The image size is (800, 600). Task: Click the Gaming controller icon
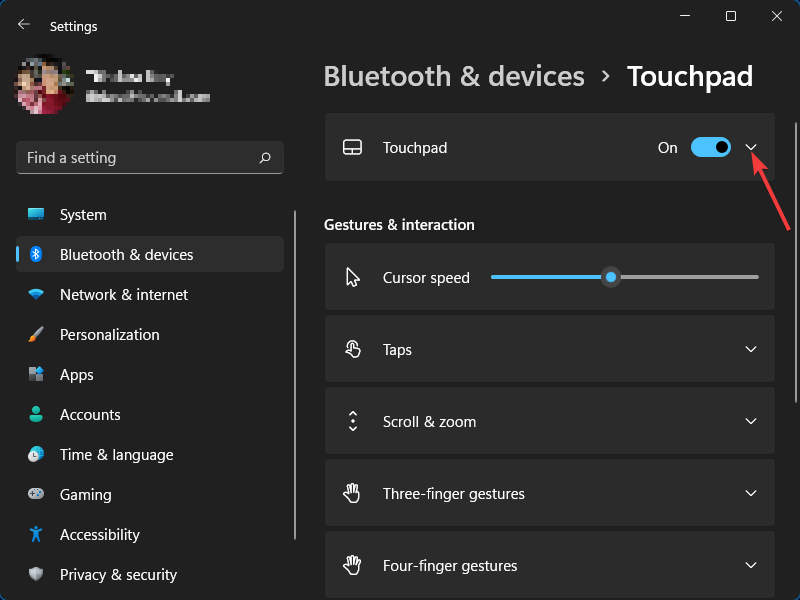coord(36,495)
